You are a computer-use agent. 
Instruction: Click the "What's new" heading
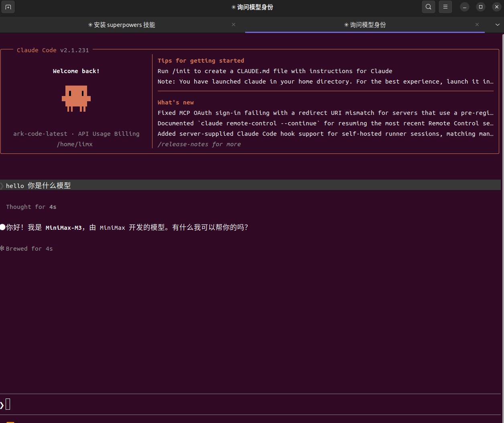175,102
